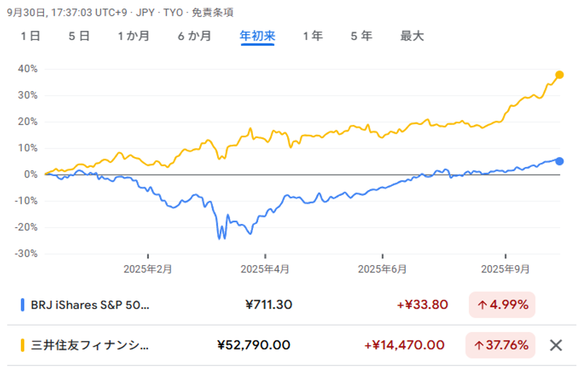Click the yellow line's end point dot
The height and width of the screenshot is (372, 588).
coord(559,75)
